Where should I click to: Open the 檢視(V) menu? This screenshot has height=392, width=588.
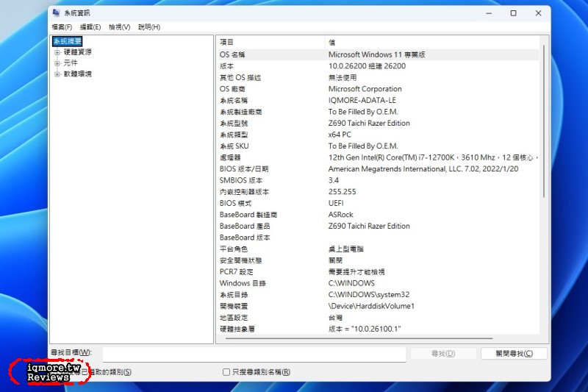(x=120, y=27)
